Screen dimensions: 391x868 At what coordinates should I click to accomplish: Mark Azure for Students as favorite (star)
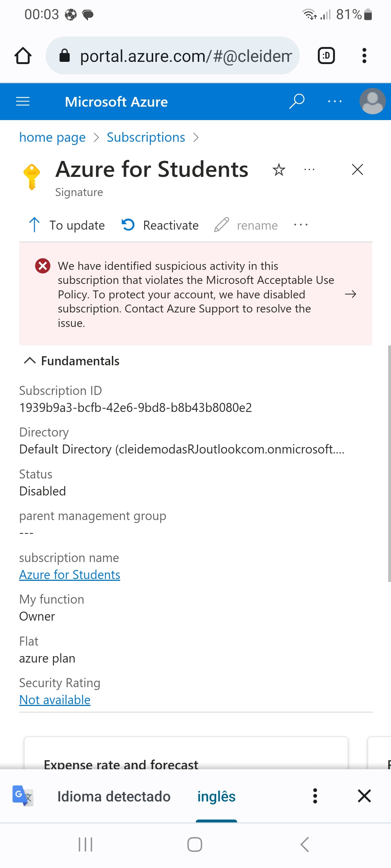[x=278, y=169]
